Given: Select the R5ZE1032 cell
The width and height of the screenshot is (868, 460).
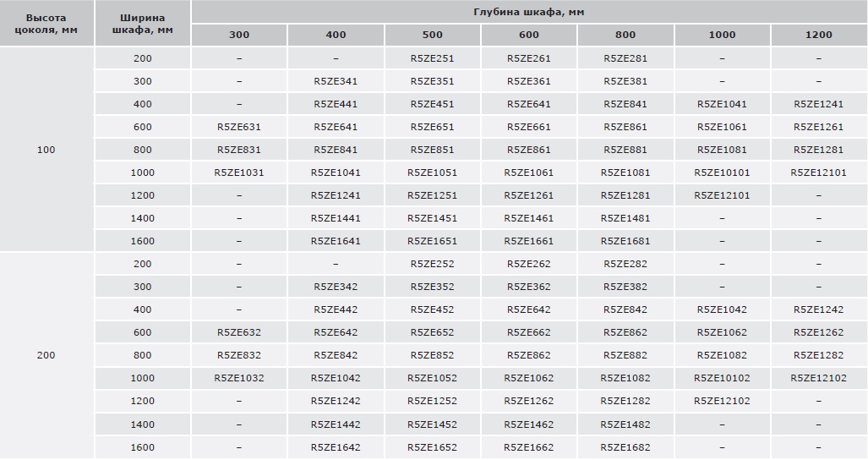Looking at the screenshot, I should 239,378.
